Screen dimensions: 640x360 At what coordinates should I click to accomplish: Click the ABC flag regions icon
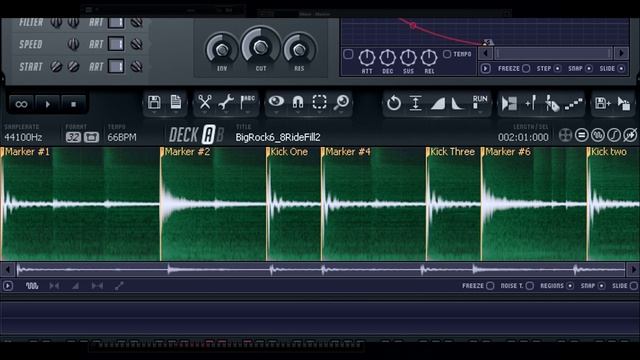tap(247, 102)
